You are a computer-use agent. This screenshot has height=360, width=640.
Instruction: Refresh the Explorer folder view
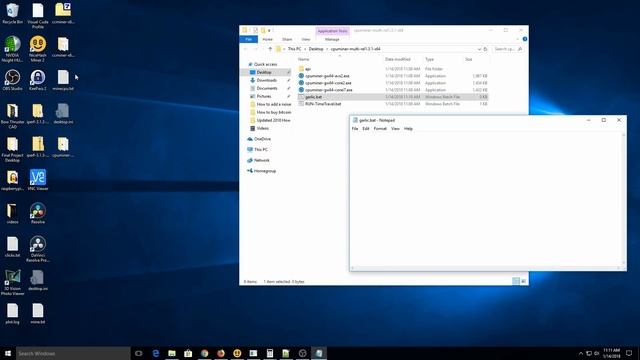[485, 49]
